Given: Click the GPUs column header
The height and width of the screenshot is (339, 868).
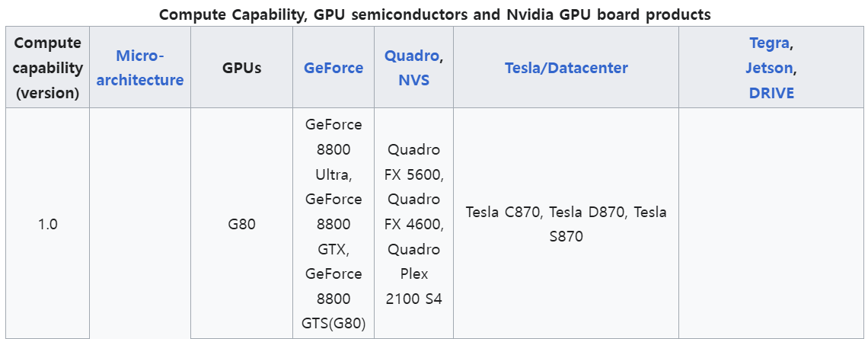Looking at the screenshot, I should tap(242, 68).
